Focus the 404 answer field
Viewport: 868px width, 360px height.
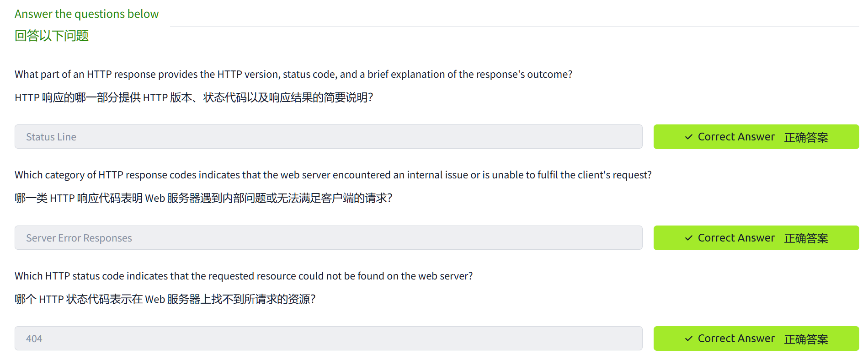(328, 339)
